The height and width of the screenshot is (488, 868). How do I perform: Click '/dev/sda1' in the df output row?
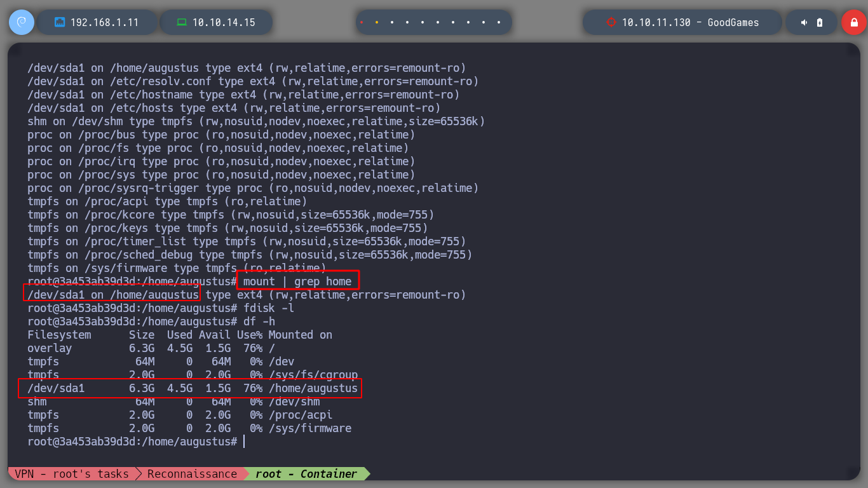[x=56, y=388]
